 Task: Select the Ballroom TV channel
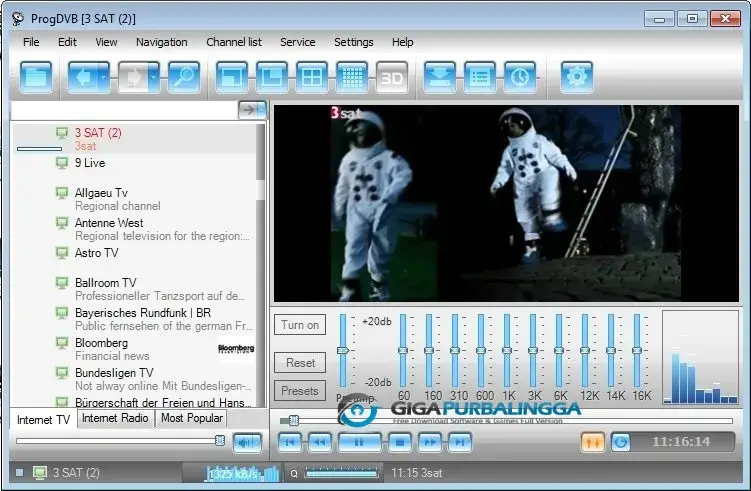(x=134, y=289)
